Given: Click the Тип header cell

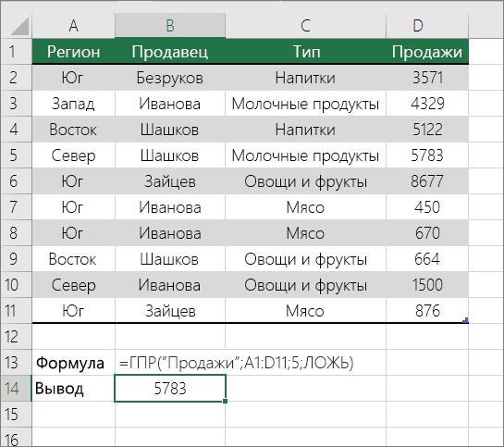Looking at the screenshot, I should click(305, 52).
